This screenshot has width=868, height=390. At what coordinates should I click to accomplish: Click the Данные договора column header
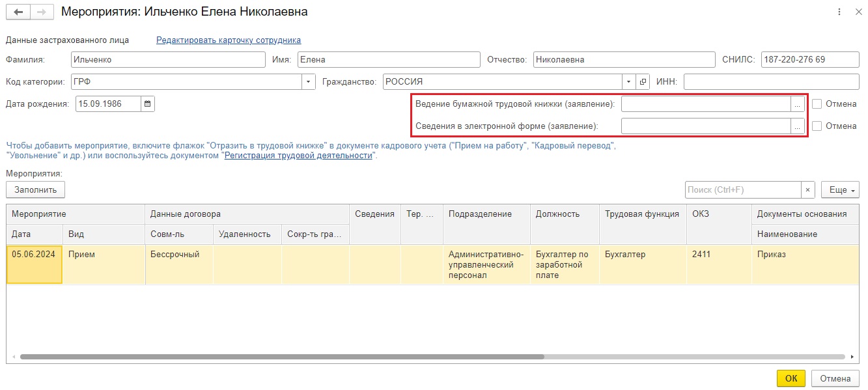point(247,214)
